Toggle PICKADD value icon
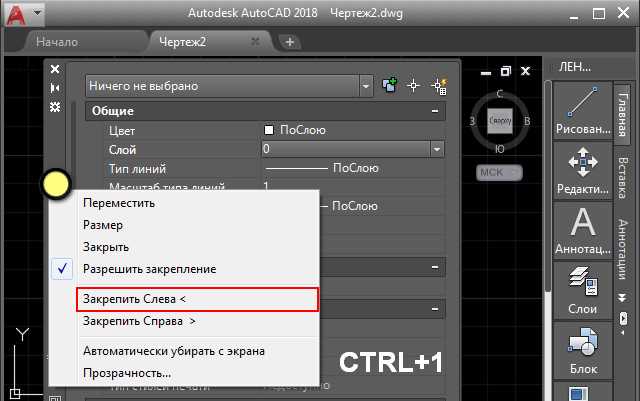Screen dimensions: 640x401 (390, 85)
